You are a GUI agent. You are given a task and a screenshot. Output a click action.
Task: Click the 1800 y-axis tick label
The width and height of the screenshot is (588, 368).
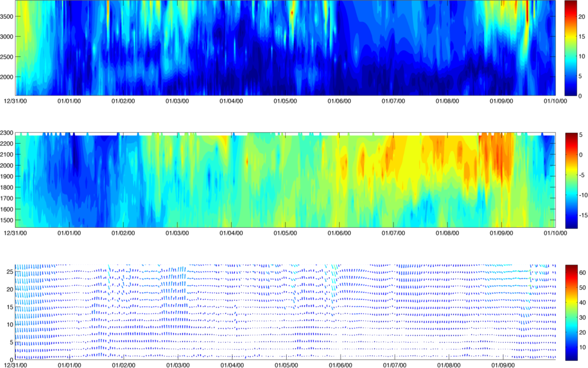click(7, 187)
